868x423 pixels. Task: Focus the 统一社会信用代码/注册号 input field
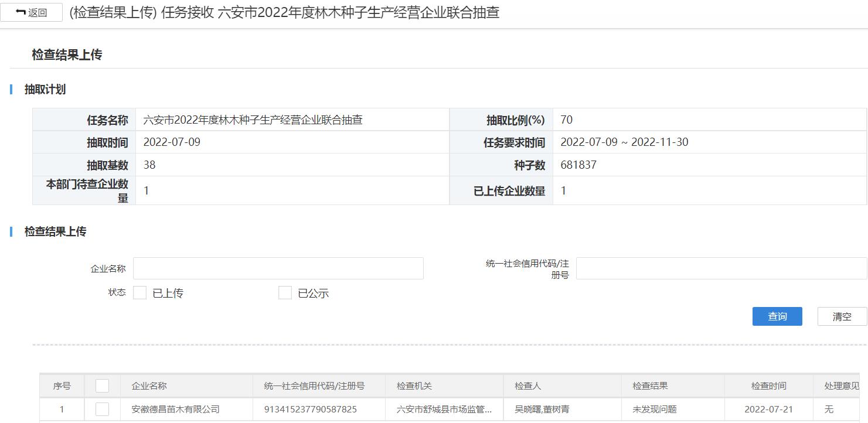721,268
